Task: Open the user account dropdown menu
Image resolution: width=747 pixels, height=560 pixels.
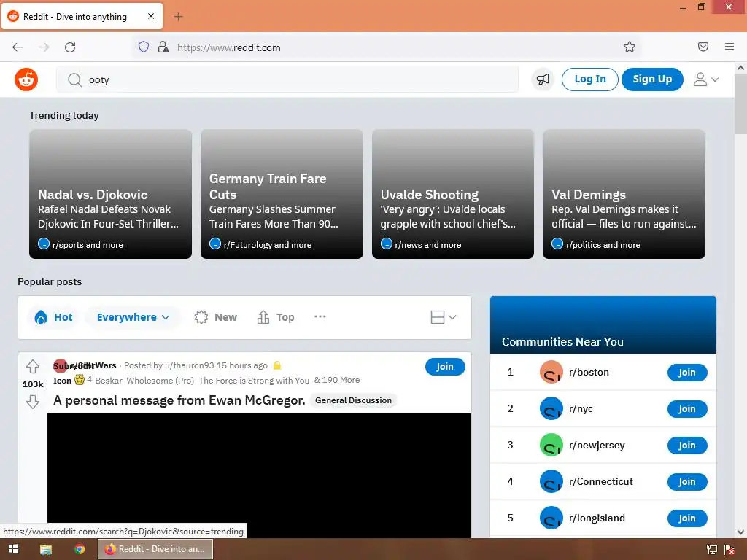Action: pos(705,79)
